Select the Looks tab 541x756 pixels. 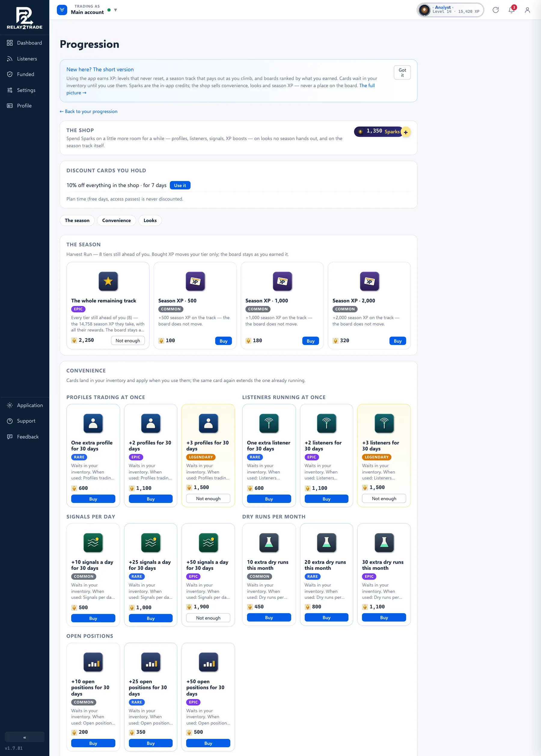[x=150, y=221]
